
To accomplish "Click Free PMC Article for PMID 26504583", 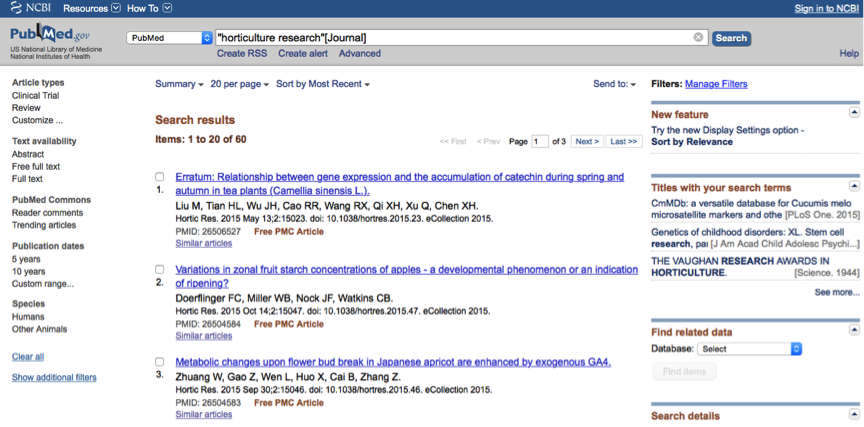I will coord(289,403).
